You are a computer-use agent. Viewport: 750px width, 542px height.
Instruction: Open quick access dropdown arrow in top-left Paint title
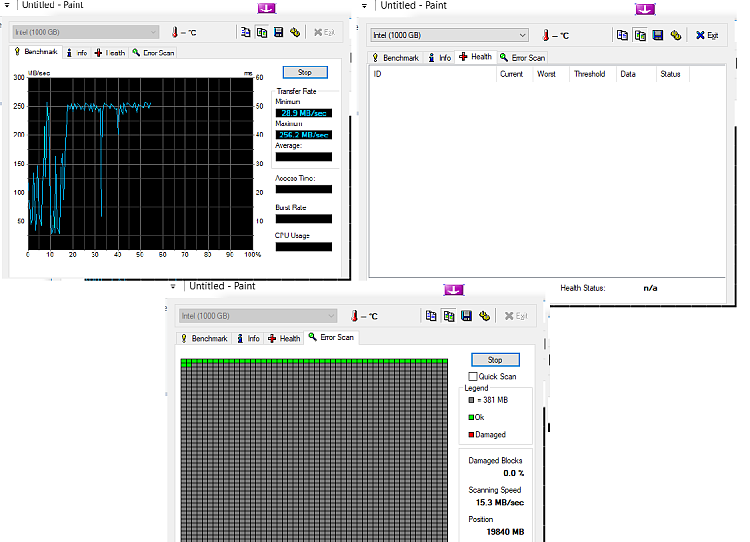point(7,5)
